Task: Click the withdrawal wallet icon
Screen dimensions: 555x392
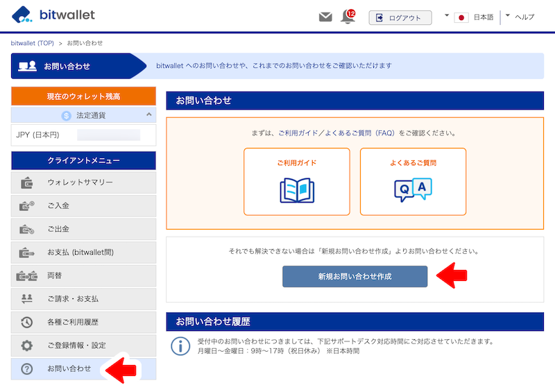Action: pos(27,230)
